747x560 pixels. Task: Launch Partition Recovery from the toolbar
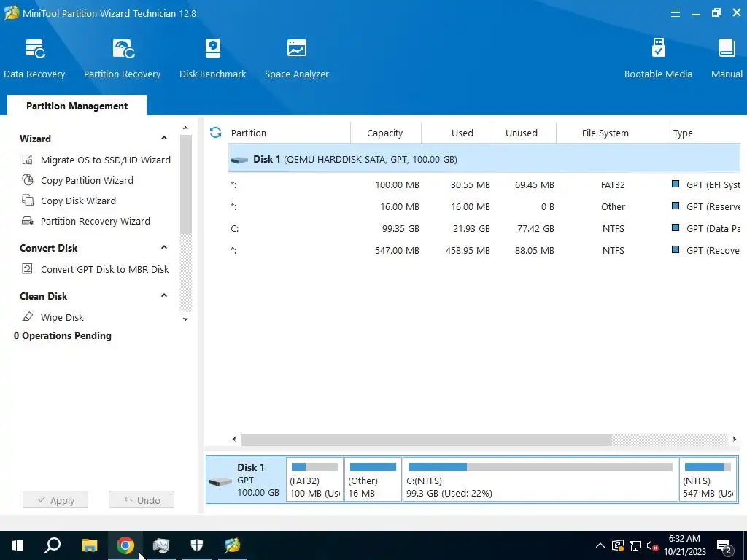coord(122,58)
